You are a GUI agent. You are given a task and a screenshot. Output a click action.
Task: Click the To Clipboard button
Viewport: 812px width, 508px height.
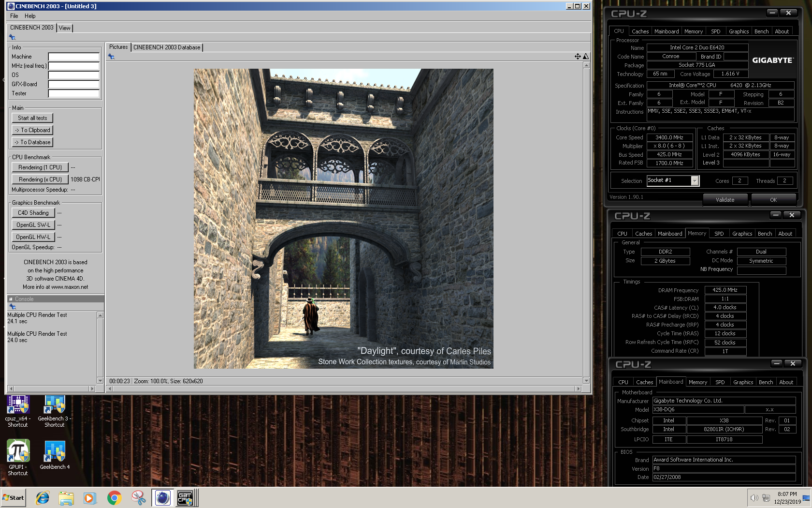(32, 130)
